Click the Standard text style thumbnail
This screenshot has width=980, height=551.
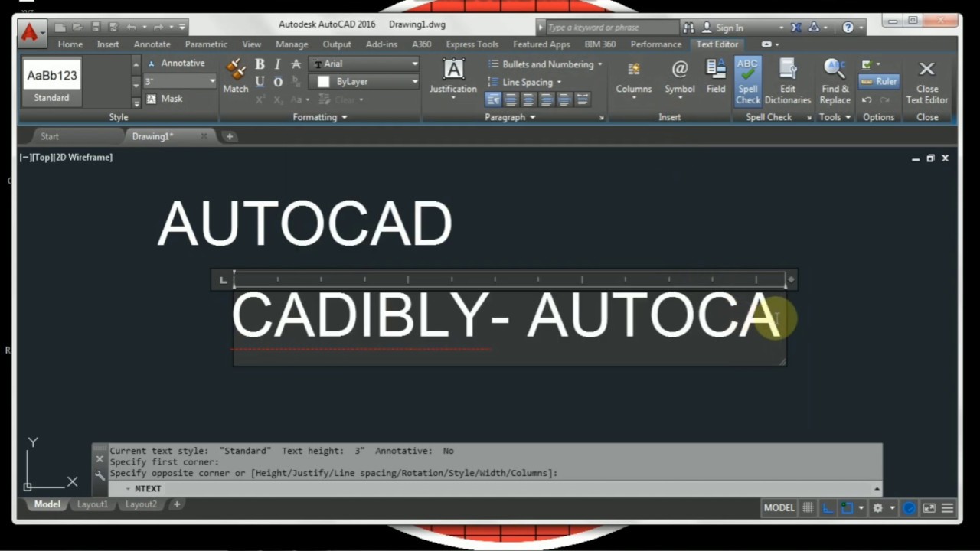pyautogui.click(x=52, y=82)
